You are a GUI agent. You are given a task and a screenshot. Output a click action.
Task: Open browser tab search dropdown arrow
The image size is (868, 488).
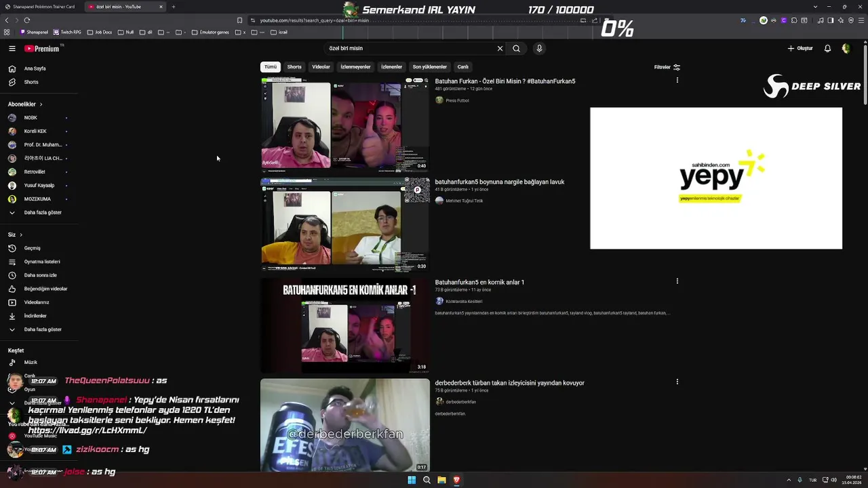tap(815, 7)
